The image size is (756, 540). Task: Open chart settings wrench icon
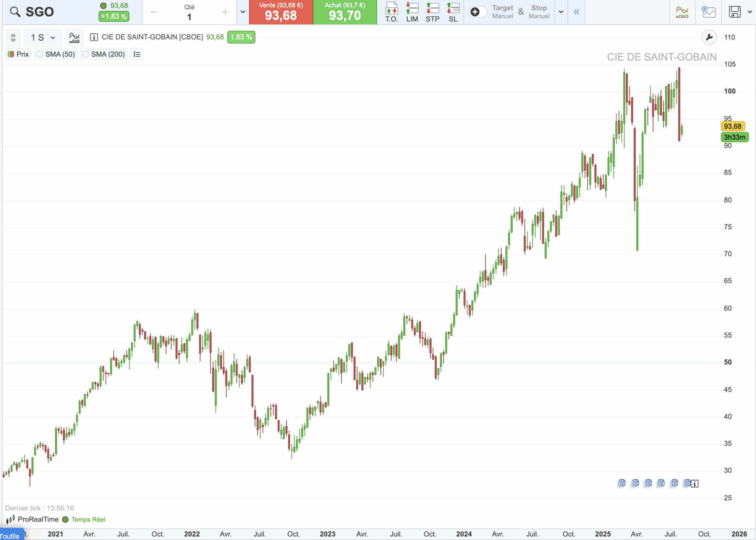(709, 37)
